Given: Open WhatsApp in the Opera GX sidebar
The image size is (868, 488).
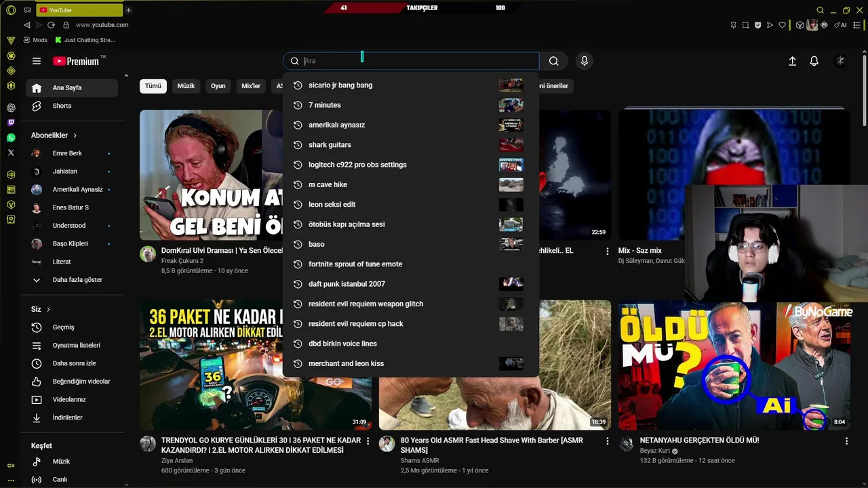Looking at the screenshot, I should tap(11, 138).
